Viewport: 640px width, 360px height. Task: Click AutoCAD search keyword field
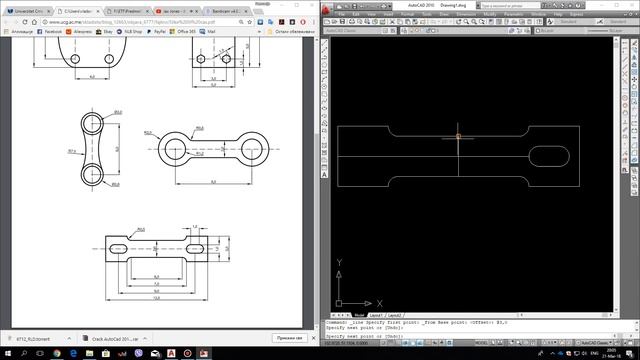click(x=510, y=6)
